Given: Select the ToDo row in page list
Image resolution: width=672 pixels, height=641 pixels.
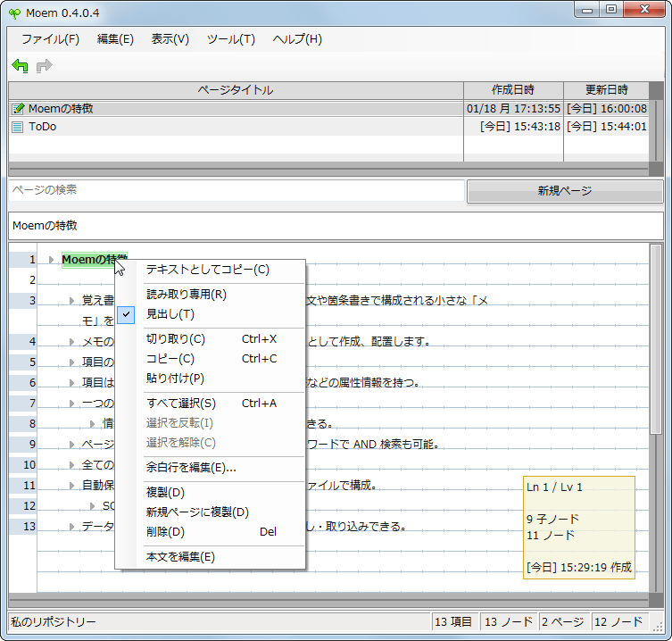Looking at the screenshot, I should [328, 127].
